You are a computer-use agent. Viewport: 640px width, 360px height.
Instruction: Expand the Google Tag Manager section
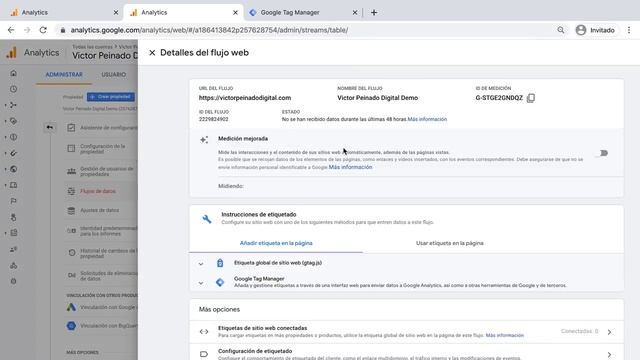point(201,283)
